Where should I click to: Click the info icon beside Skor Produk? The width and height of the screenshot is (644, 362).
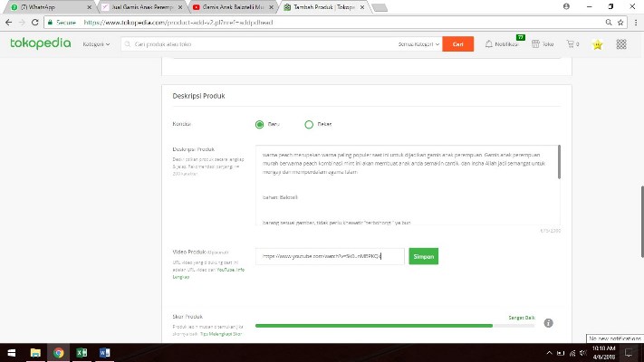(x=548, y=323)
